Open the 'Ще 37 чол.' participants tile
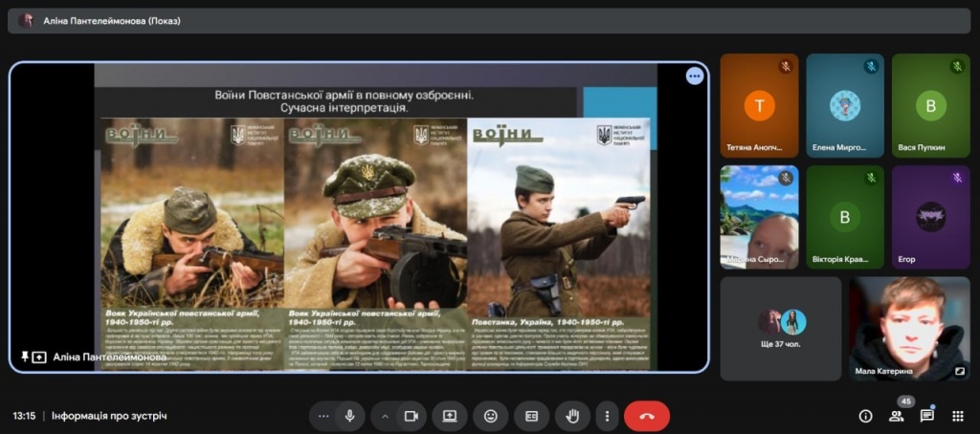 (x=780, y=329)
